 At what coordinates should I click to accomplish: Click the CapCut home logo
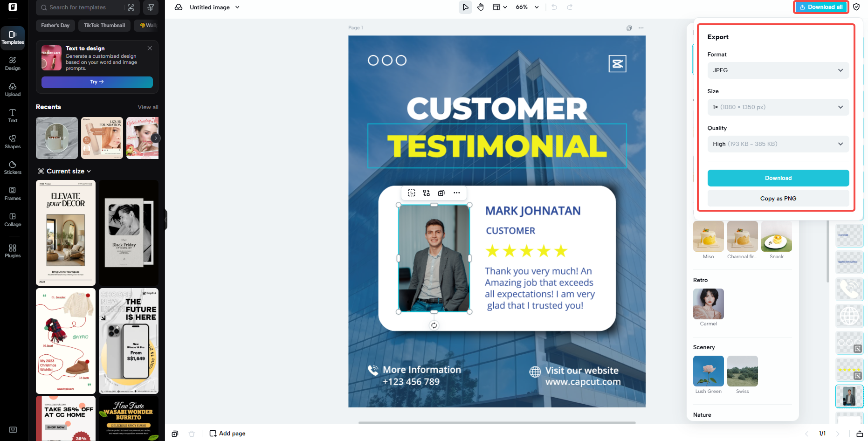point(13,7)
